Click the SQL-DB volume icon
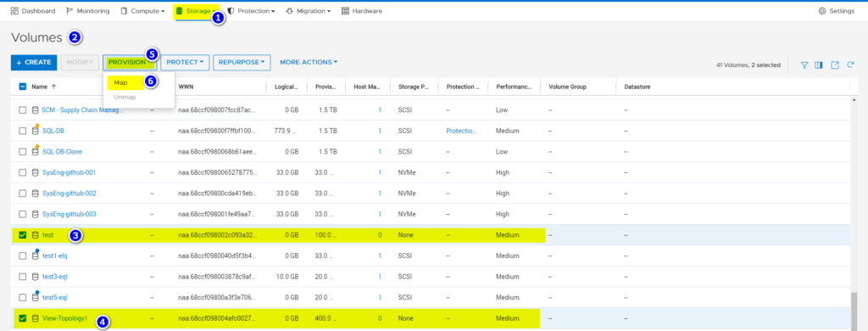 pyautogui.click(x=35, y=131)
